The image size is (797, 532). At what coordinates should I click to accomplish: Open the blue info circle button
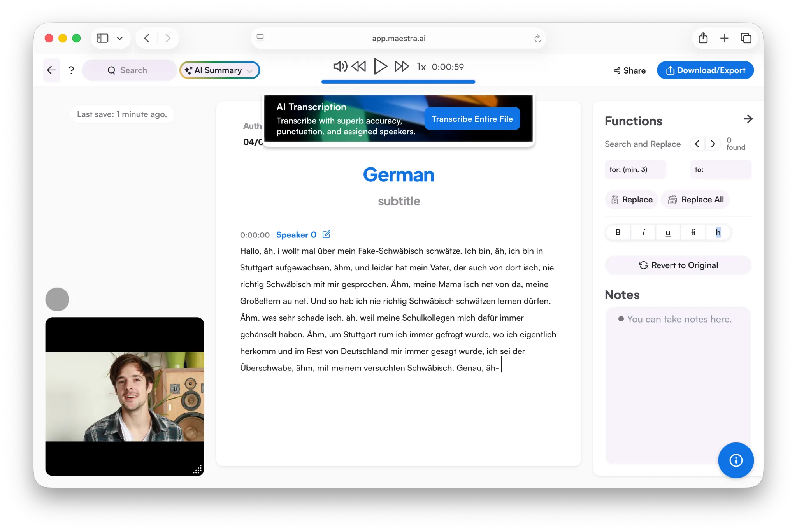(736, 460)
